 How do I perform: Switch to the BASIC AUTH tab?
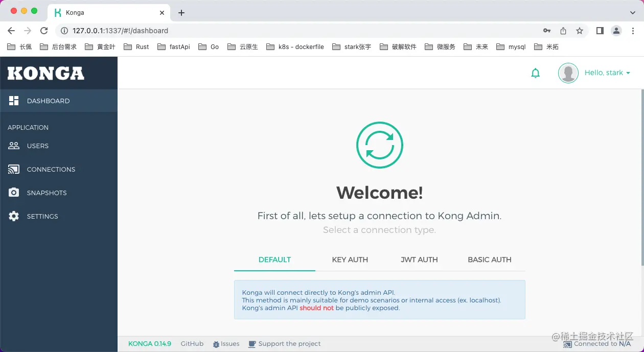490,260
